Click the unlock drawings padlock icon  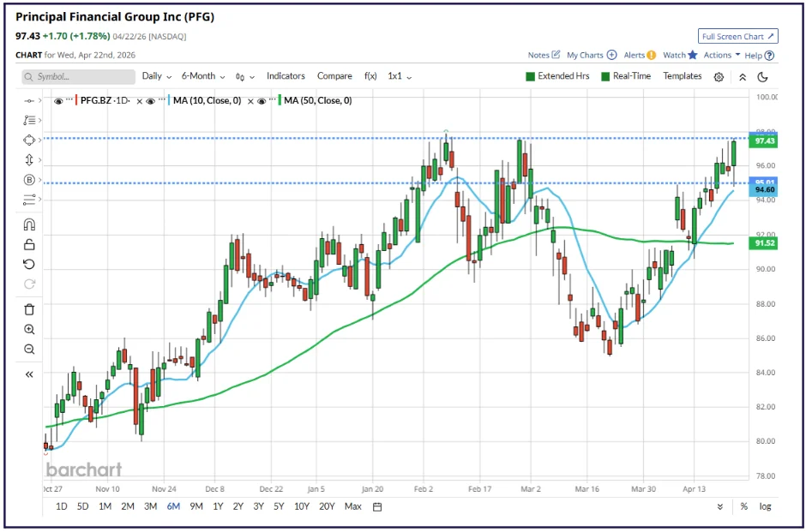[x=29, y=244]
